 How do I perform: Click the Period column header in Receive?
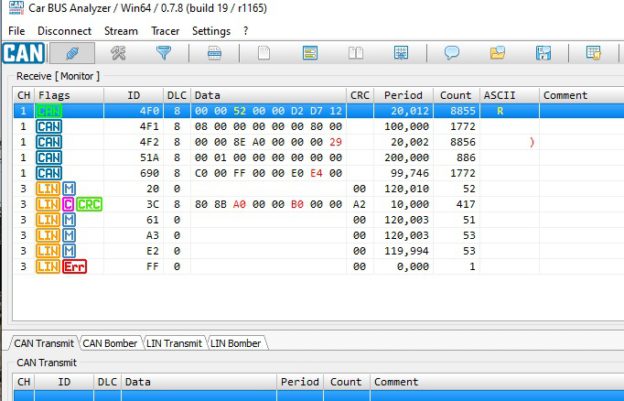[x=403, y=95]
